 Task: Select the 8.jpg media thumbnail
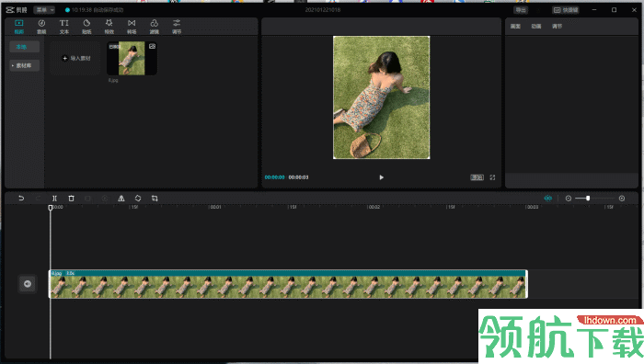pyautogui.click(x=132, y=58)
